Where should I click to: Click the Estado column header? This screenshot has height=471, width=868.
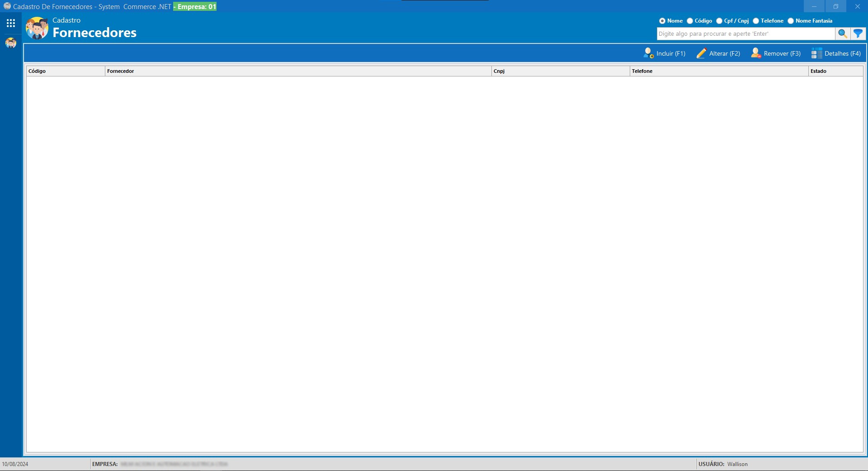point(835,71)
